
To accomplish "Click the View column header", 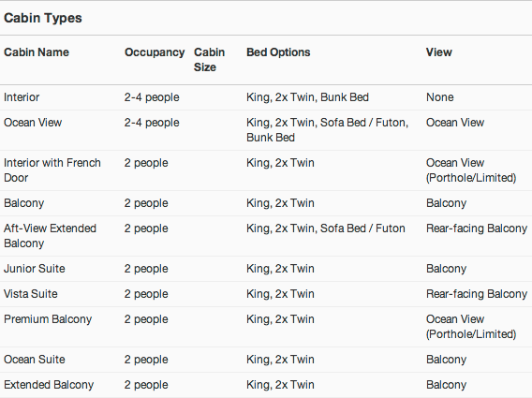I will tap(439, 52).
